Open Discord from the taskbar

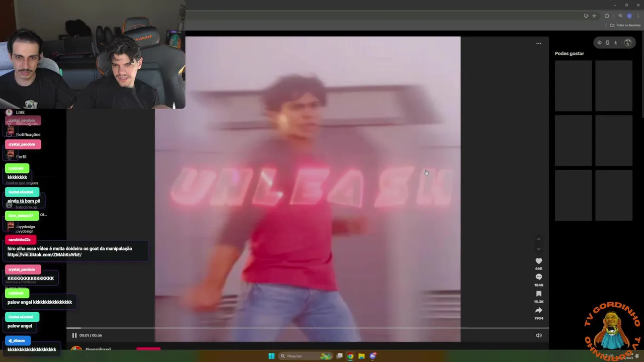tap(373, 356)
